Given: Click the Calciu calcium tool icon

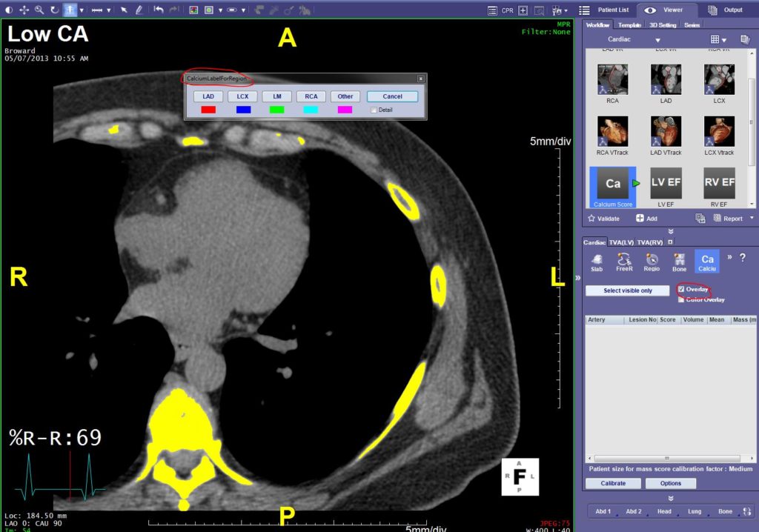Looking at the screenshot, I should (x=706, y=262).
